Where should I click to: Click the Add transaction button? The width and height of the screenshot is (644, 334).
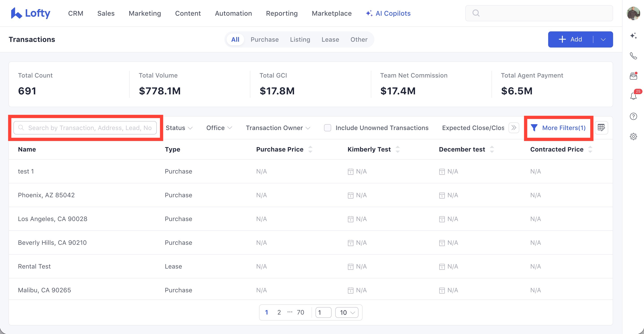coord(570,39)
